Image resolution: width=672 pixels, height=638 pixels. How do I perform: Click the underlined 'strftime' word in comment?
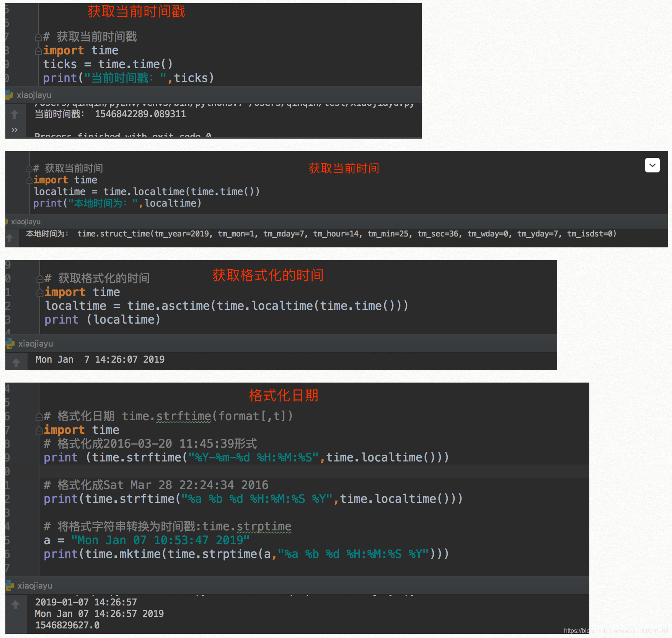click(184, 416)
